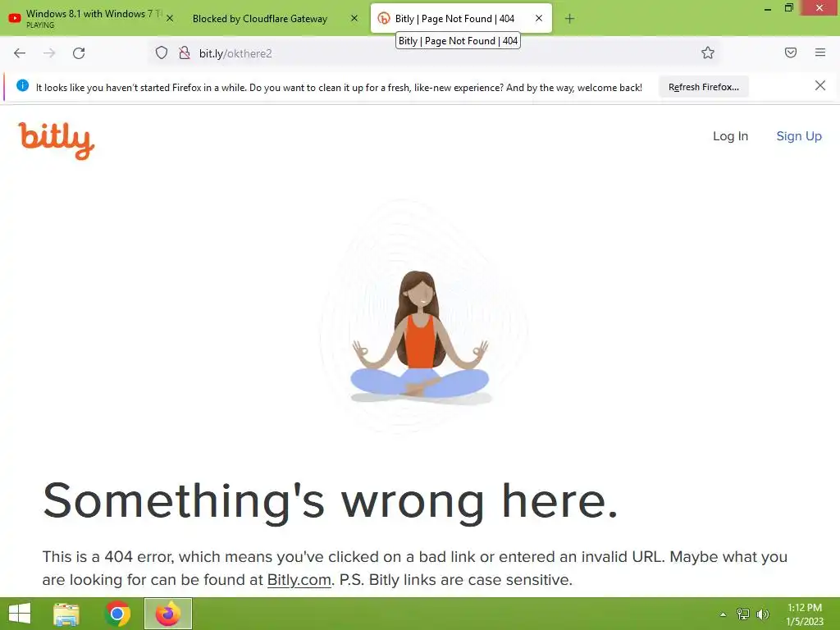Close the Bitly Page Not Found tab

[539, 18]
